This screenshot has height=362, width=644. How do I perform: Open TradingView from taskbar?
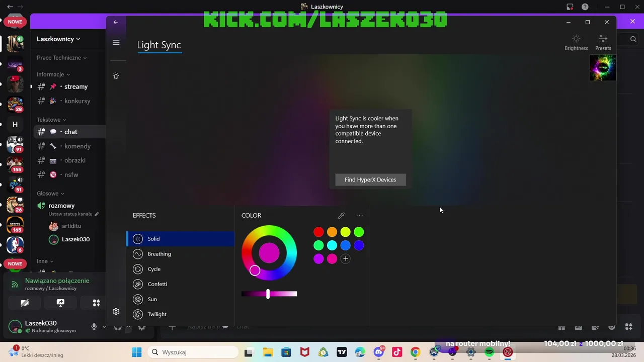coord(342,352)
